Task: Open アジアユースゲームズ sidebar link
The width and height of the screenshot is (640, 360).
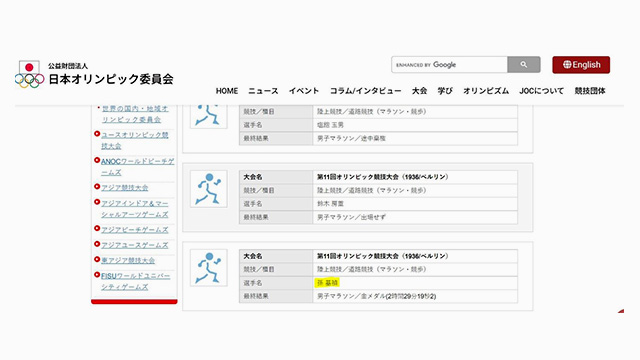Action: click(x=135, y=245)
